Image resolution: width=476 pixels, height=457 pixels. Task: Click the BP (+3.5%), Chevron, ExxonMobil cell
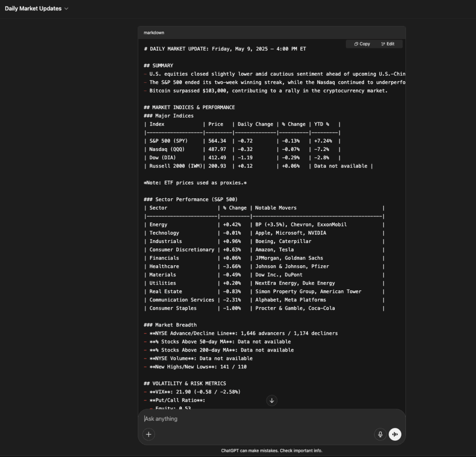pyautogui.click(x=301, y=225)
